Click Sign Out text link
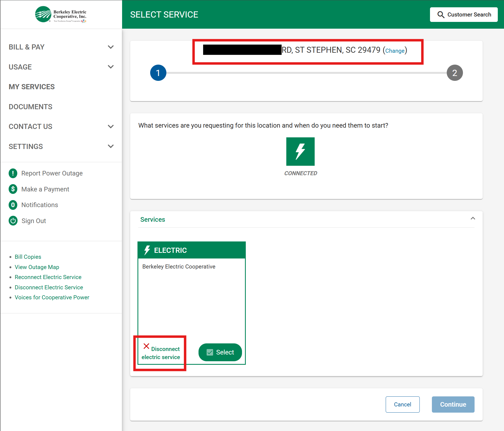504x431 pixels. tap(34, 221)
